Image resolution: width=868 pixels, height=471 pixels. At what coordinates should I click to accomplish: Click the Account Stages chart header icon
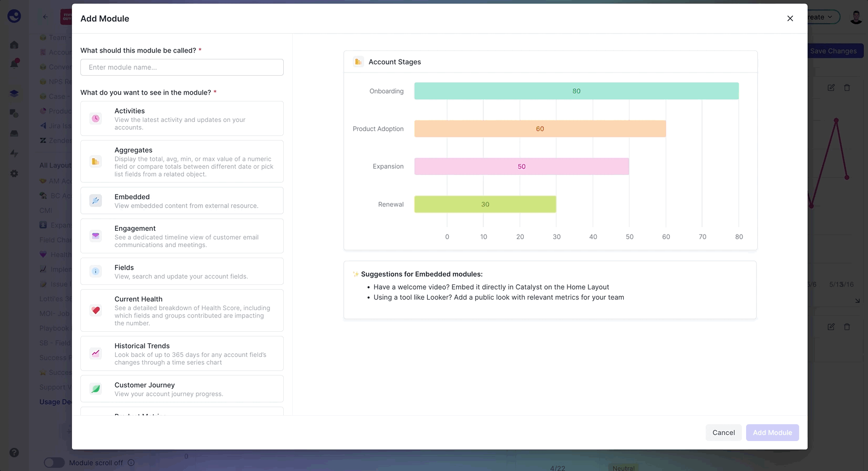(x=358, y=62)
